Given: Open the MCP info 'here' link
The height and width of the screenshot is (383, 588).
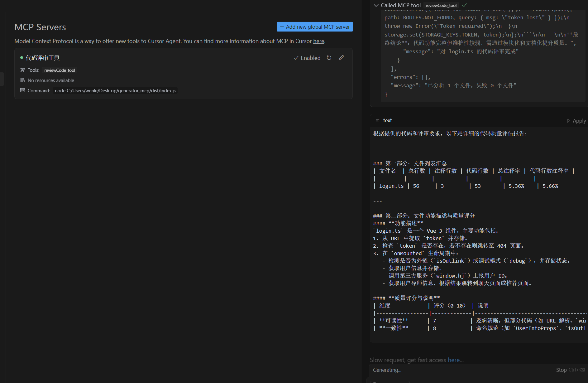Looking at the screenshot, I should tap(318, 41).
